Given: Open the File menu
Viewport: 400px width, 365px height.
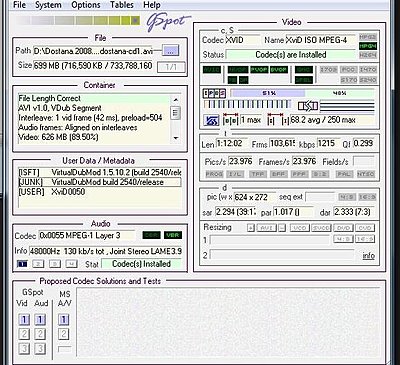Looking at the screenshot, I should coord(19,5).
